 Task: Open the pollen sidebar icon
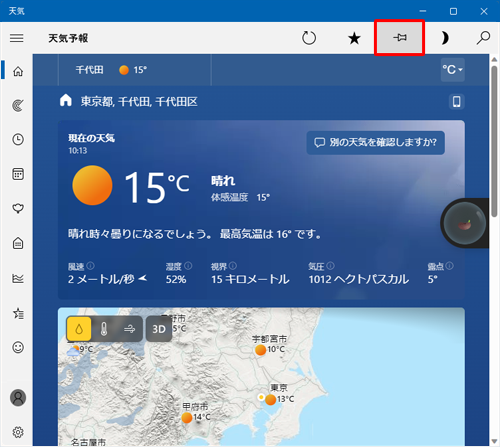[x=18, y=209]
